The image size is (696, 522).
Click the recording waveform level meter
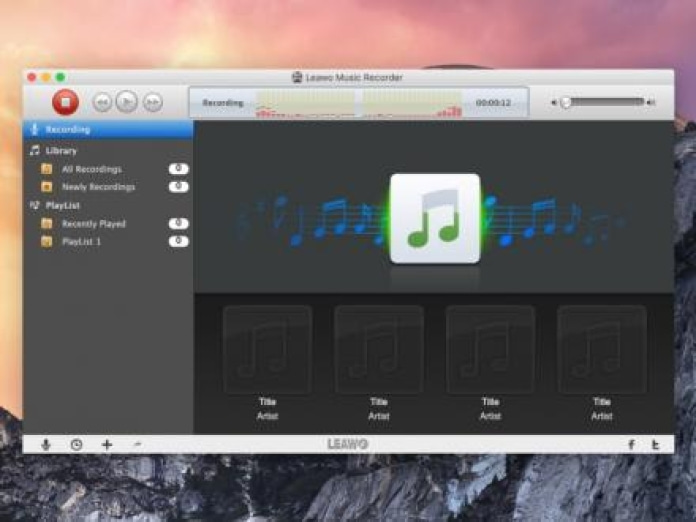pos(359,103)
